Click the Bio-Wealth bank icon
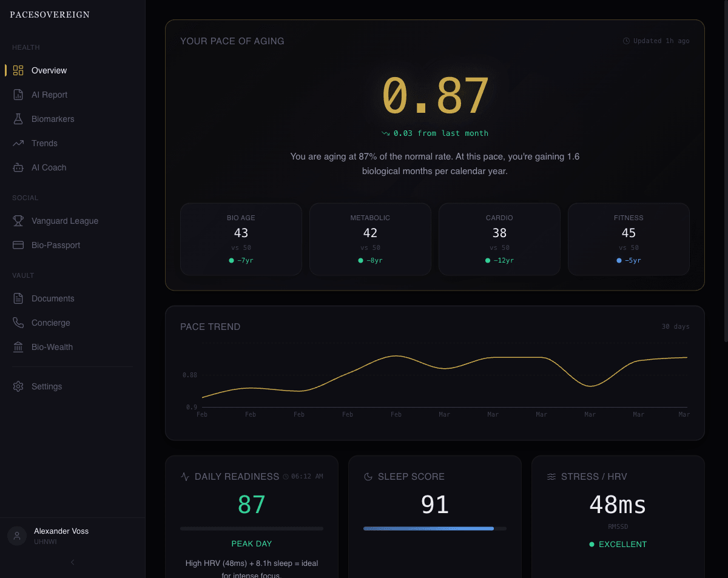 (18, 347)
